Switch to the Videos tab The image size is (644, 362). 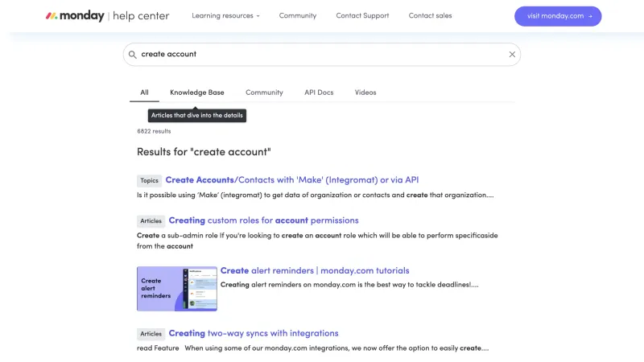[x=365, y=93]
